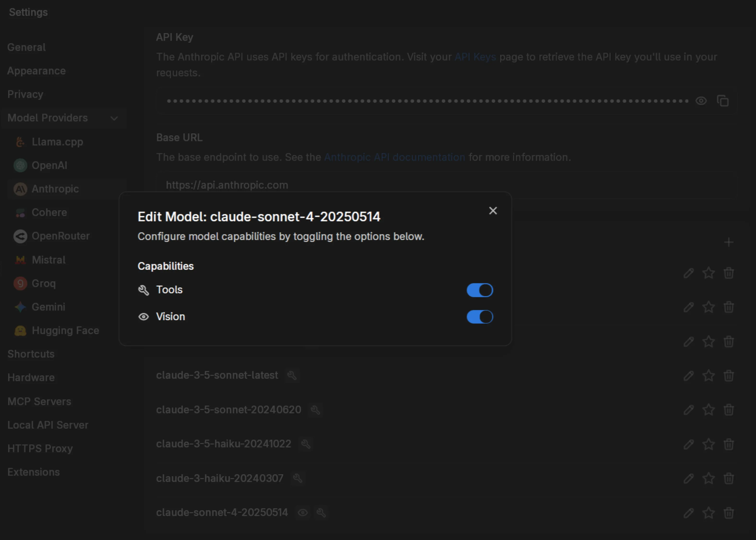Select the Hugging Face provider

point(65,330)
